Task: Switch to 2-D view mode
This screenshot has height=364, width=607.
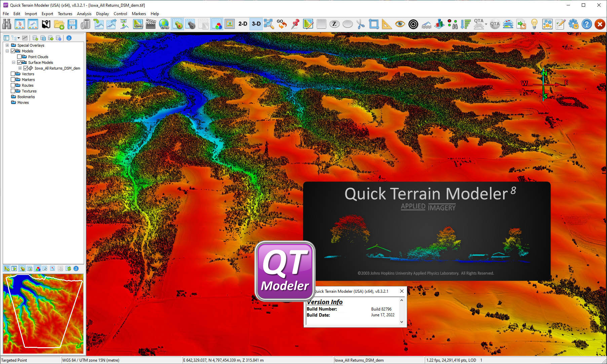Action: (242, 24)
